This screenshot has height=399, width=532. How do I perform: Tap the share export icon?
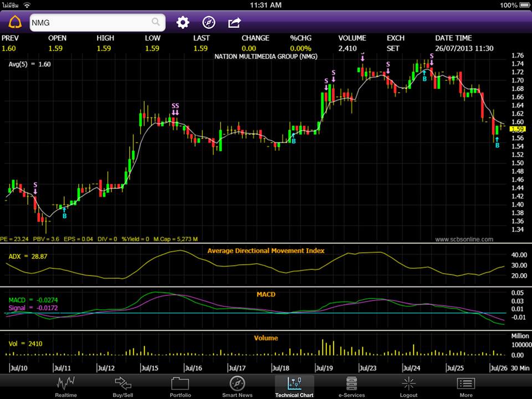click(234, 23)
